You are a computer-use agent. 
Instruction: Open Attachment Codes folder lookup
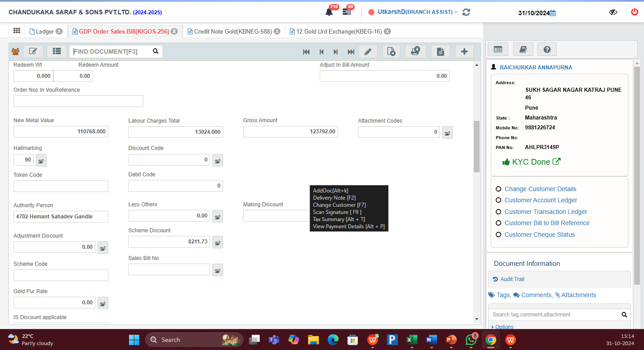(447, 132)
